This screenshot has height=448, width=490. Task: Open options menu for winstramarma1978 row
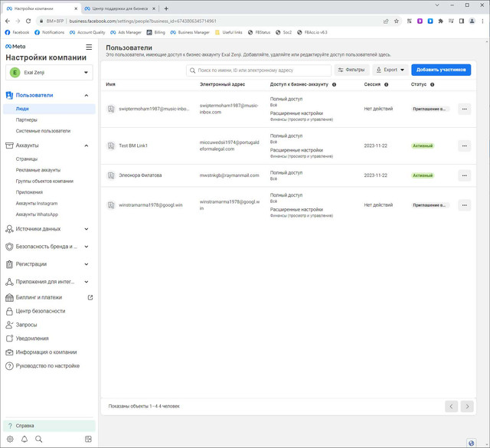pos(465,205)
